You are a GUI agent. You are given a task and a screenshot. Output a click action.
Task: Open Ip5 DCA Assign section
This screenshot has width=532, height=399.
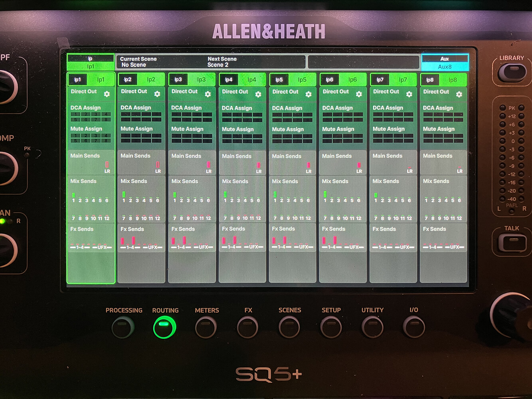tap(293, 114)
